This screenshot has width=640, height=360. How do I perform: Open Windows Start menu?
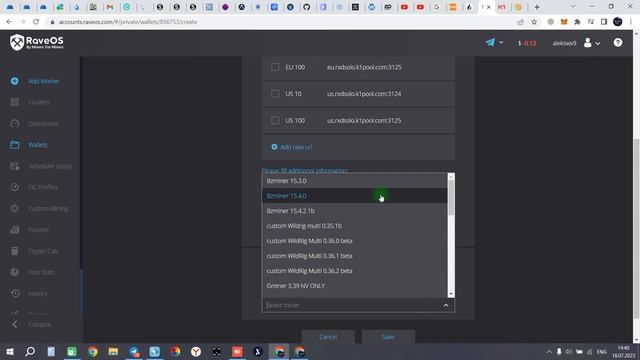pos(10,351)
